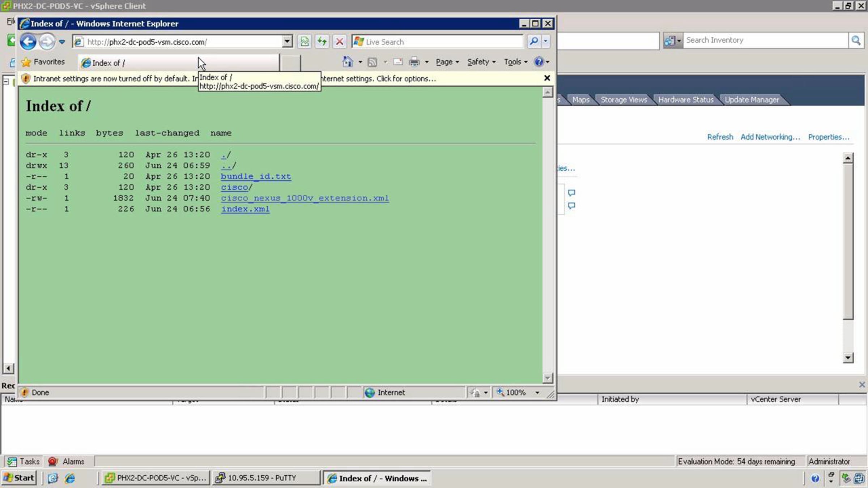868x488 pixels.
Task: Open a new blank tab in IE
Action: click(290, 63)
